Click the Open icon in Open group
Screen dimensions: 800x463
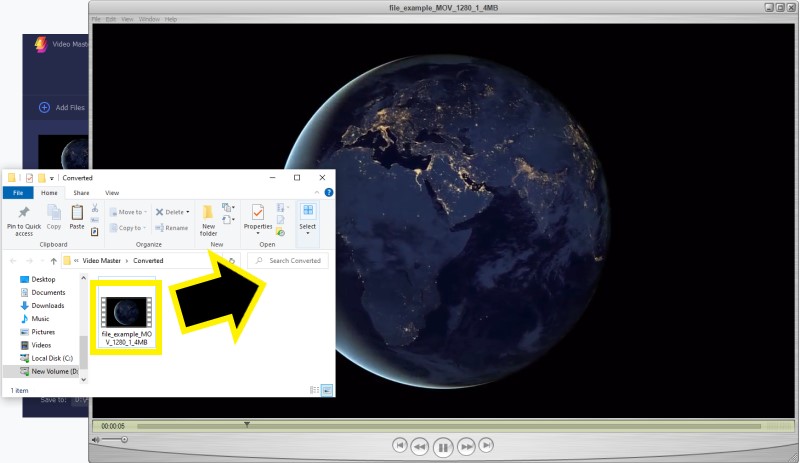tap(282, 207)
